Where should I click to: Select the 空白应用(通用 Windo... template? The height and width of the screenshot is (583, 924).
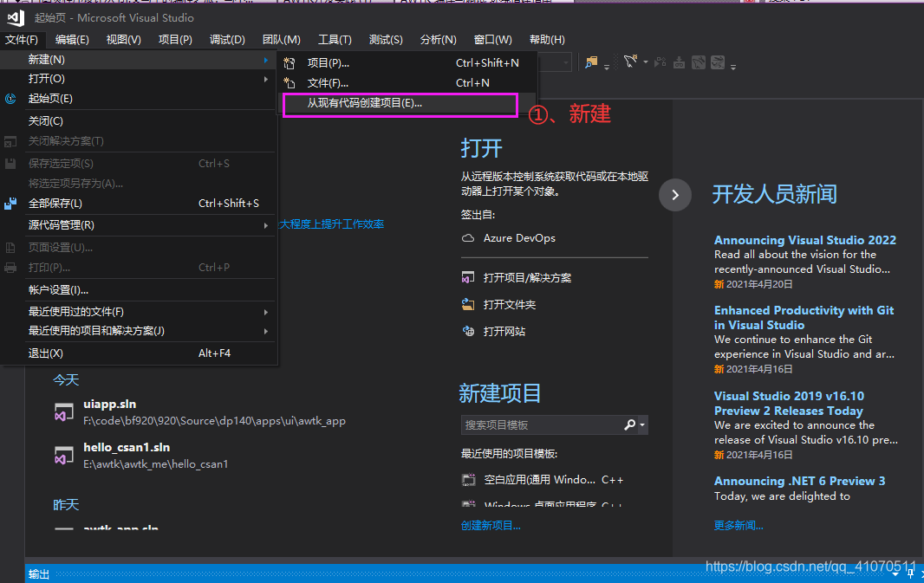[x=553, y=480]
